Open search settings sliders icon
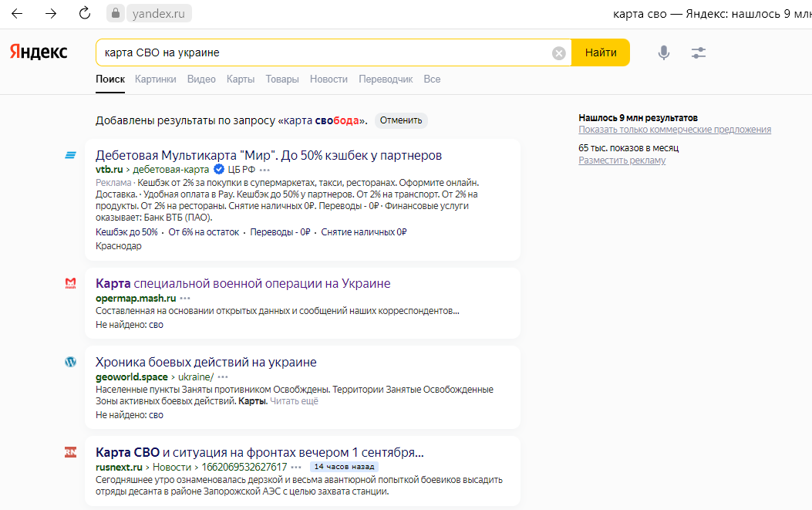Screen dimensions: 812x510 coord(699,52)
